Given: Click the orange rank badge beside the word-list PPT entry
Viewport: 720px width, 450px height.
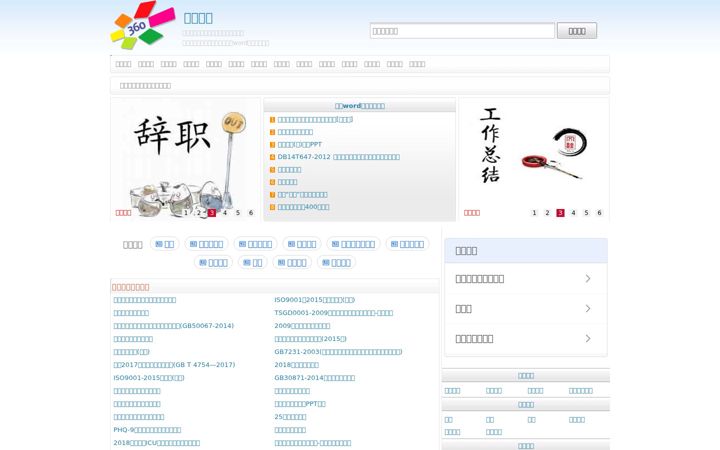Looking at the screenshot, I should 272,145.
